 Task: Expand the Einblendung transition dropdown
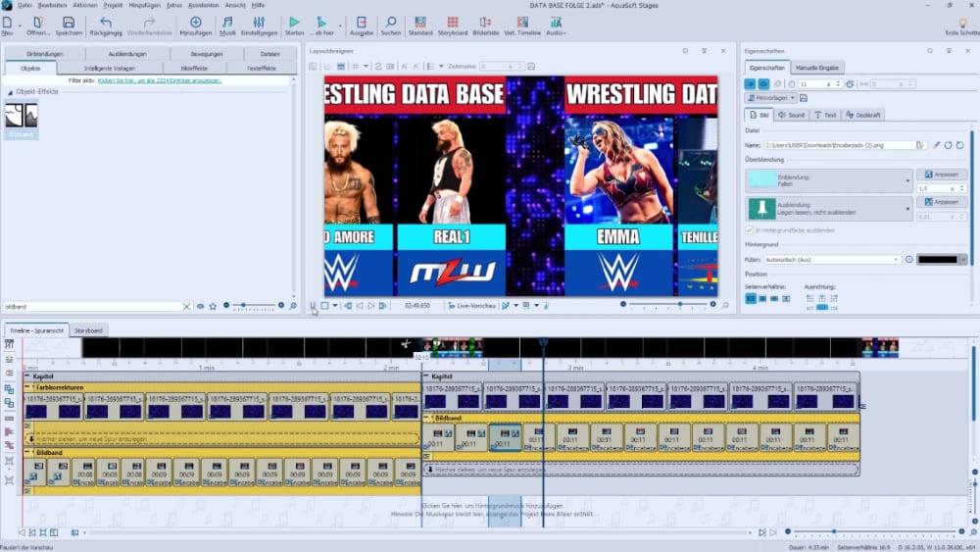[907, 180]
